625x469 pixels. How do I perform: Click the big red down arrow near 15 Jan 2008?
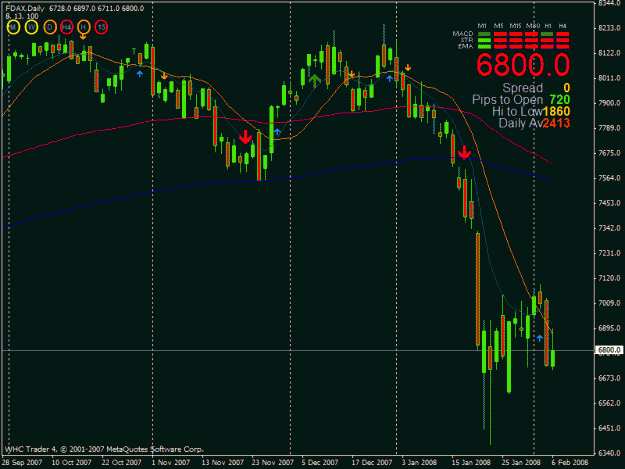[464, 152]
